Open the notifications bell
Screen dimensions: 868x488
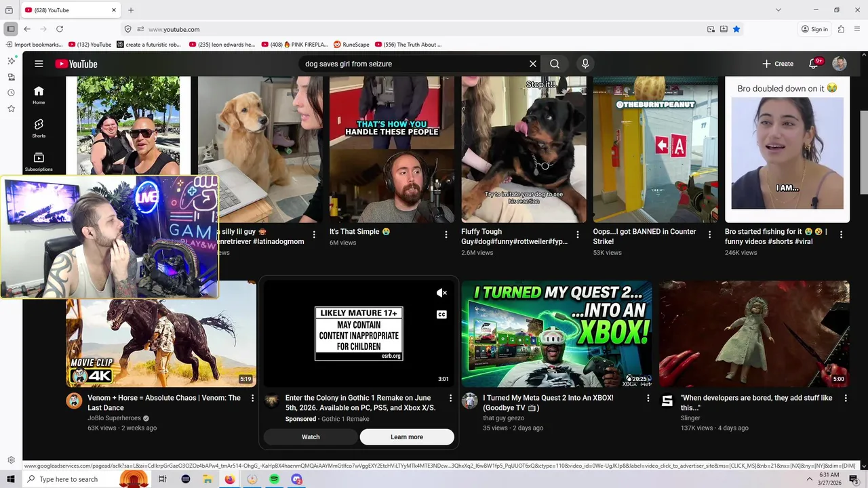[814, 64]
